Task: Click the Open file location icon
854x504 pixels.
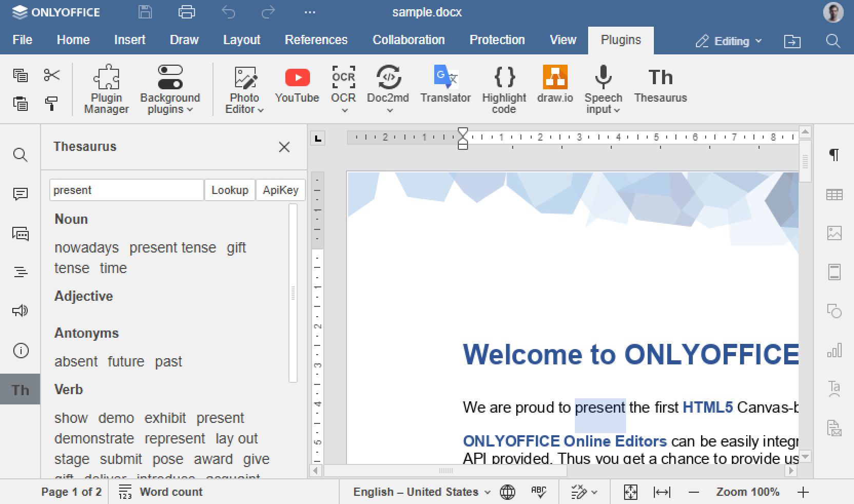Action: tap(792, 41)
